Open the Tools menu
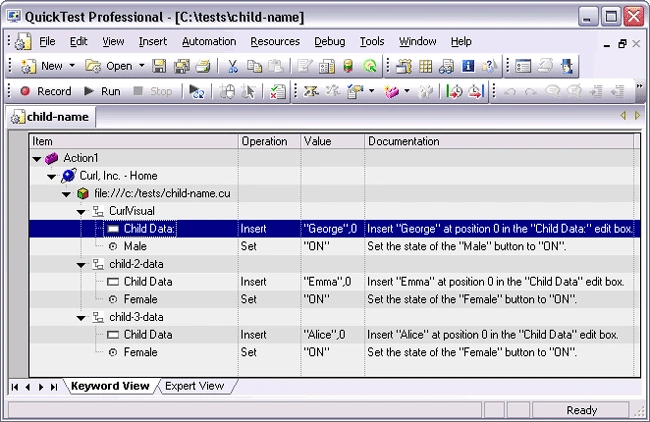This screenshot has height=422, width=650. tap(372, 41)
